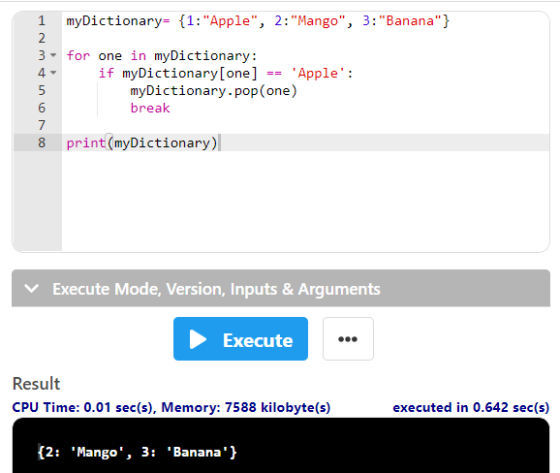Click the 'executed in 0.642 sec(s)' text

pos(471,407)
